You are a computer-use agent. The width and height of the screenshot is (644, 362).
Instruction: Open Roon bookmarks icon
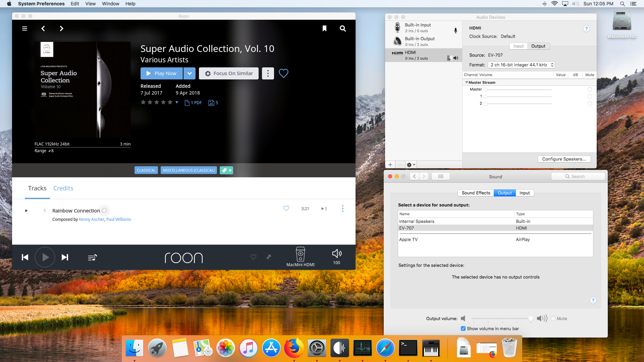pos(324,28)
